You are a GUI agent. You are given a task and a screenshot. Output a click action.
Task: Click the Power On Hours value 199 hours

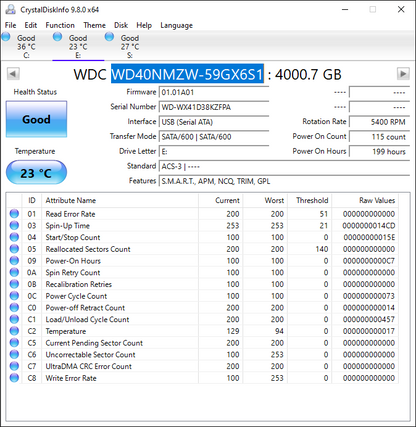click(379, 152)
